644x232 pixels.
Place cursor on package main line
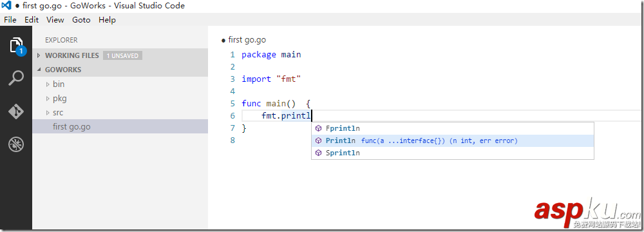(271, 54)
